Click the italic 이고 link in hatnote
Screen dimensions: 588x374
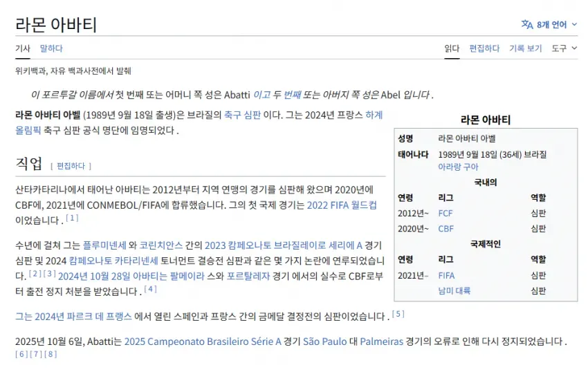(261, 95)
